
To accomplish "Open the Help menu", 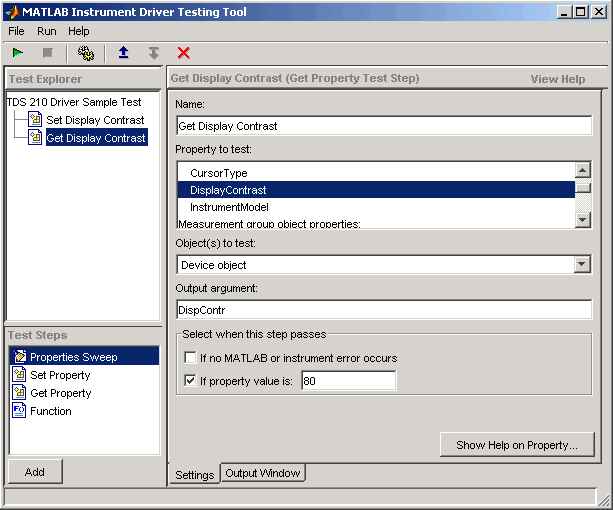I will point(79,31).
